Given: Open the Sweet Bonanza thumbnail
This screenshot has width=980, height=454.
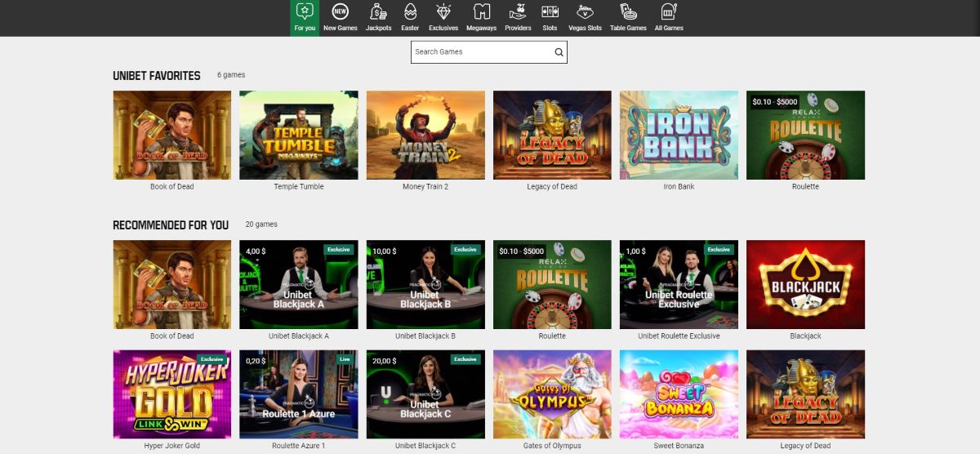Looking at the screenshot, I should [x=679, y=394].
